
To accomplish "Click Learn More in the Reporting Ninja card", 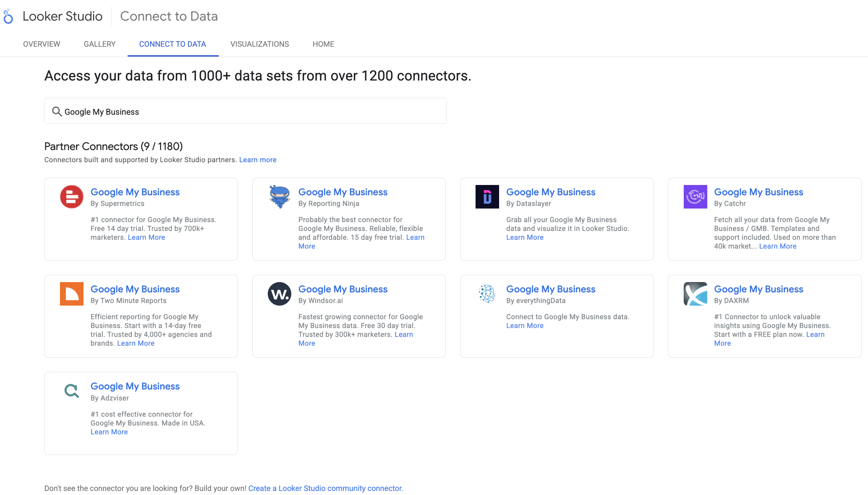I will pyautogui.click(x=415, y=237).
